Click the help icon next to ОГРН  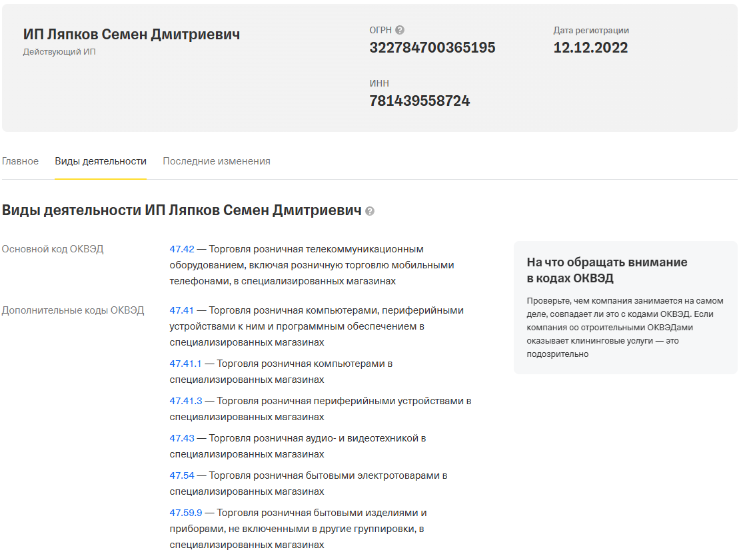tap(400, 30)
